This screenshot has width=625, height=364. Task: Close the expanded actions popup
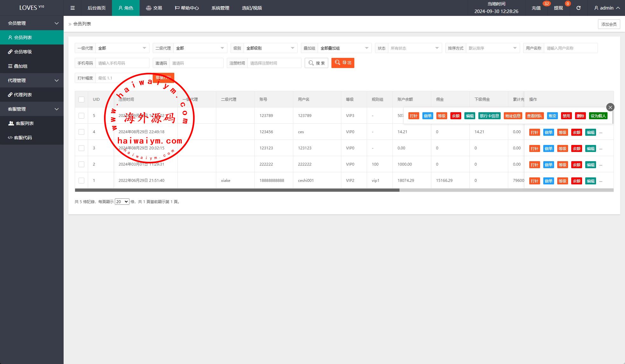(x=610, y=107)
